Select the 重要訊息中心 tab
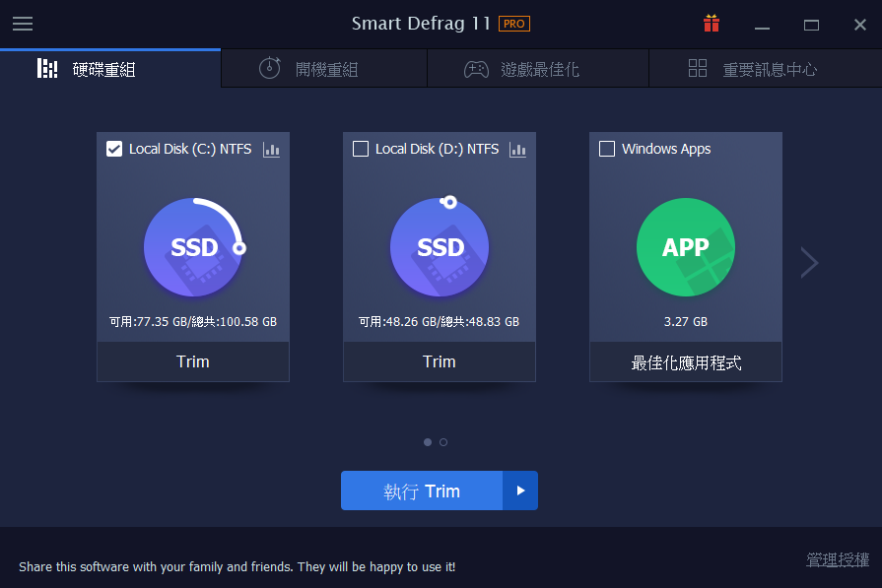Viewport: 882px width, 588px height. coord(766,69)
